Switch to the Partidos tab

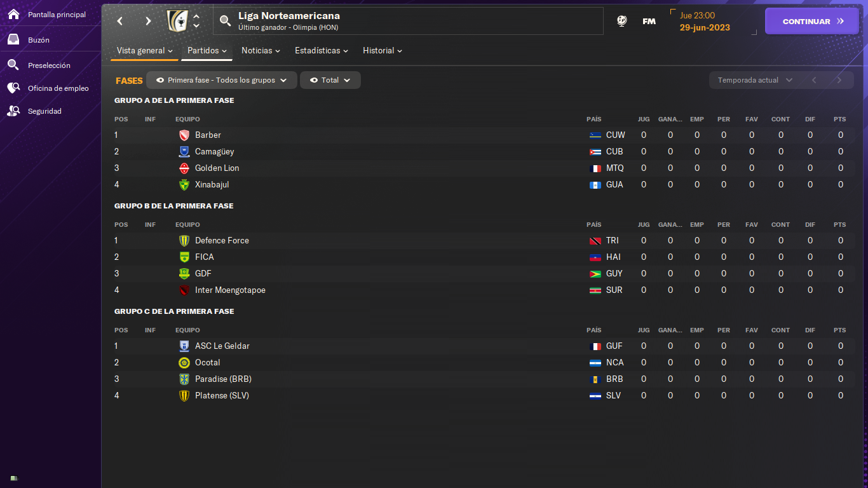(207, 50)
